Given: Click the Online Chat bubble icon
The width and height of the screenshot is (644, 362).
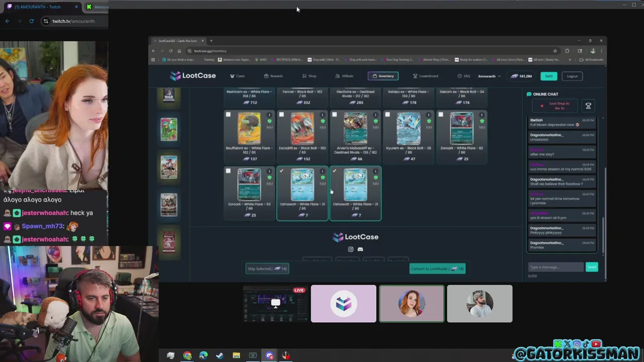Looking at the screenshot, I should 529,94.
